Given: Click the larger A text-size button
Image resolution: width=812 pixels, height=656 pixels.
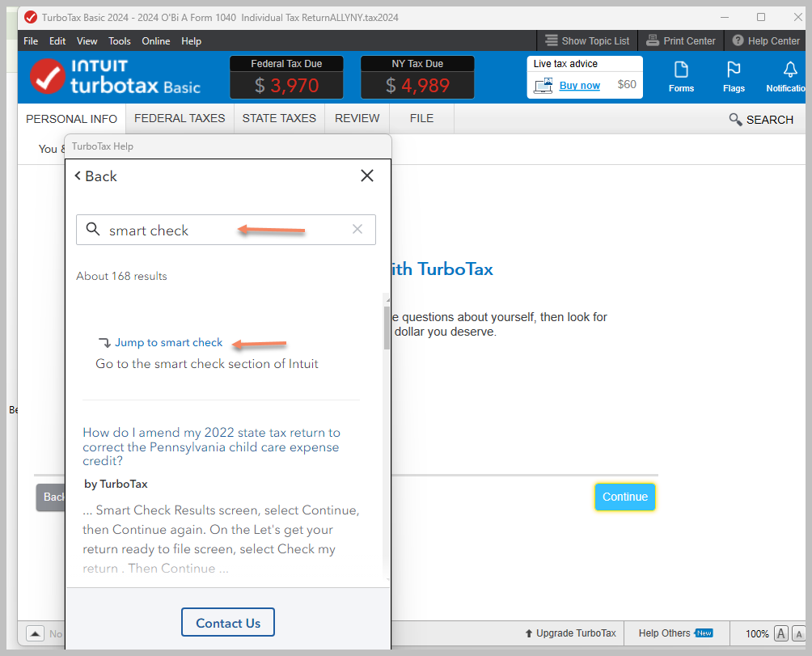Looking at the screenshot, I should click(x=781, y=633).
